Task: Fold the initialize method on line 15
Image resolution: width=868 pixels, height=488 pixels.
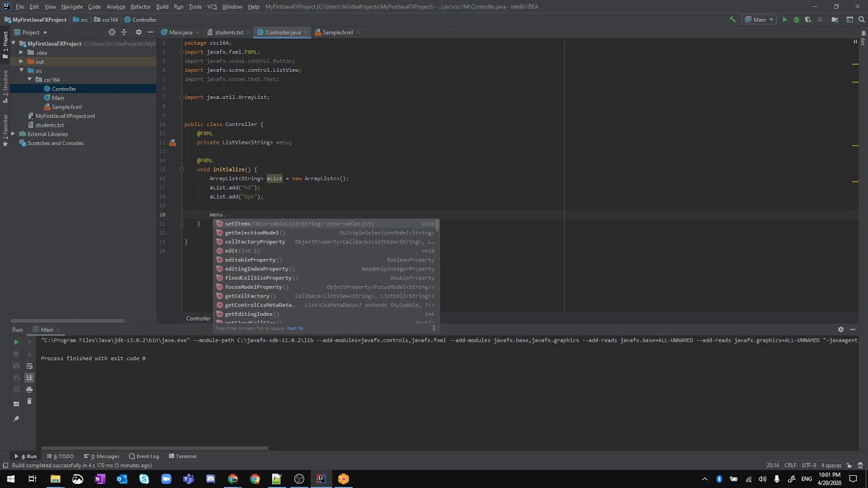Action: click(x=182, y=169)
